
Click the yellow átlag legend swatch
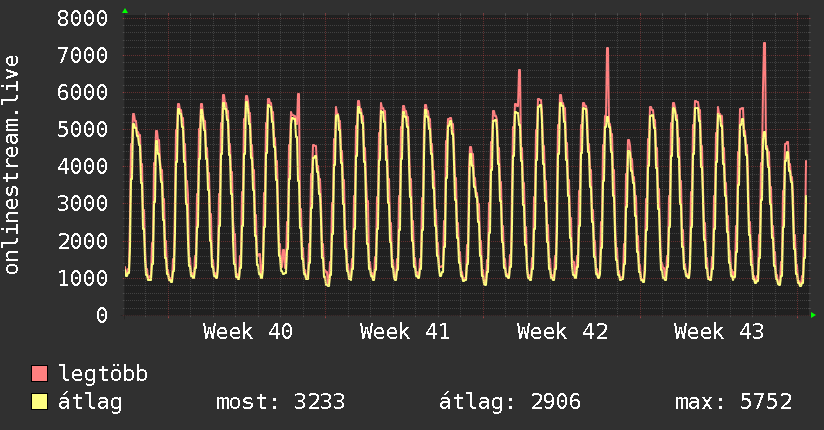[x=39, y=401]
